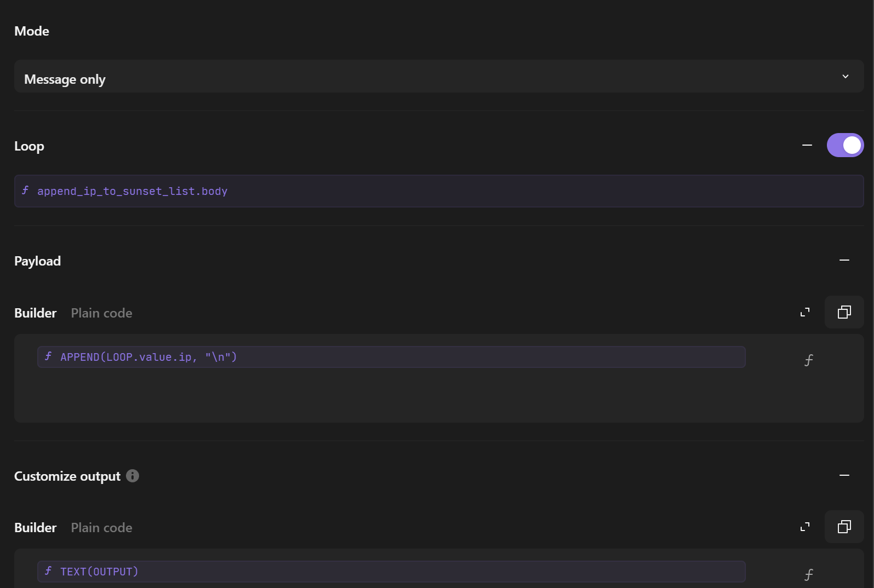Click the TEXT(OUTPUT) formula field
This screenshot has width=874, height=588.
click(391, 572)
